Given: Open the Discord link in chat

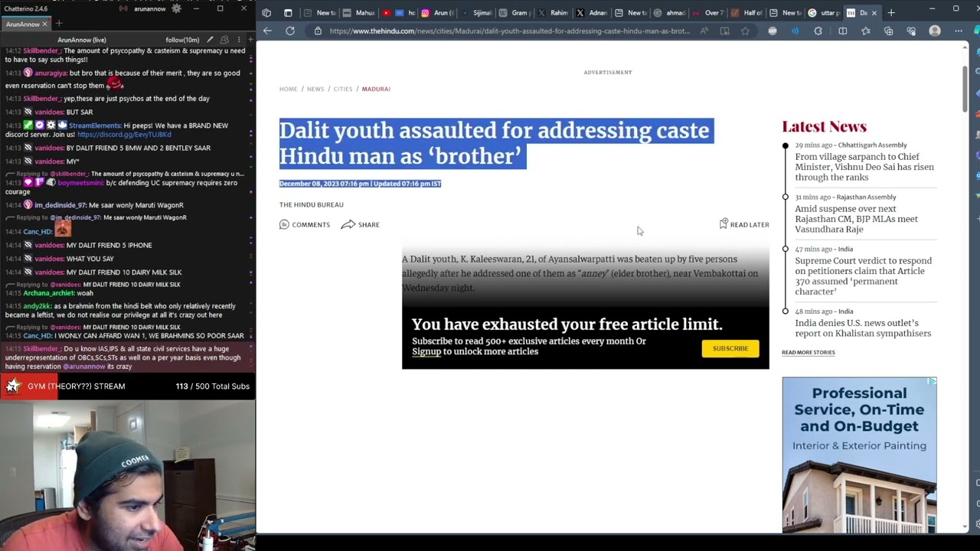Looking at the screenshot, I should (124, 135).
